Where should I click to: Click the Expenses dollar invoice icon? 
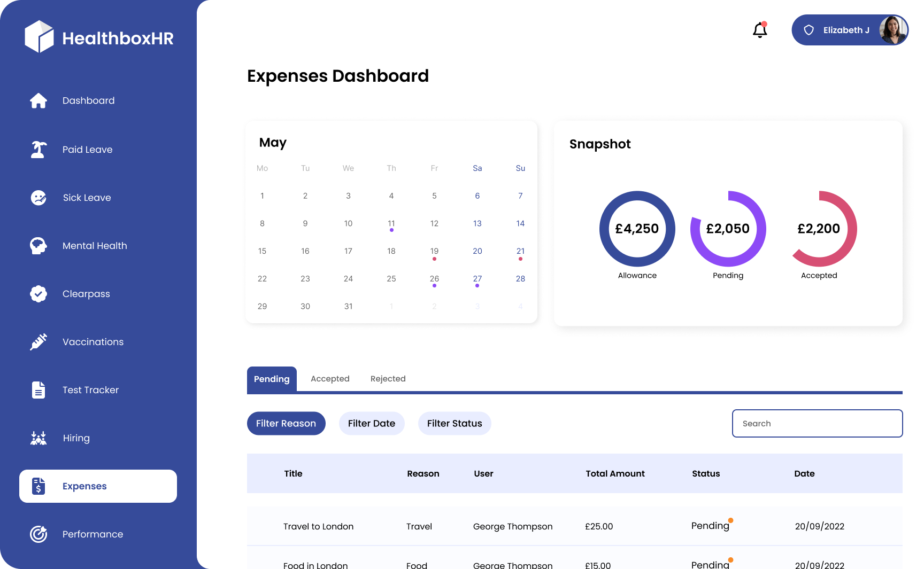(x=38, y=486)
